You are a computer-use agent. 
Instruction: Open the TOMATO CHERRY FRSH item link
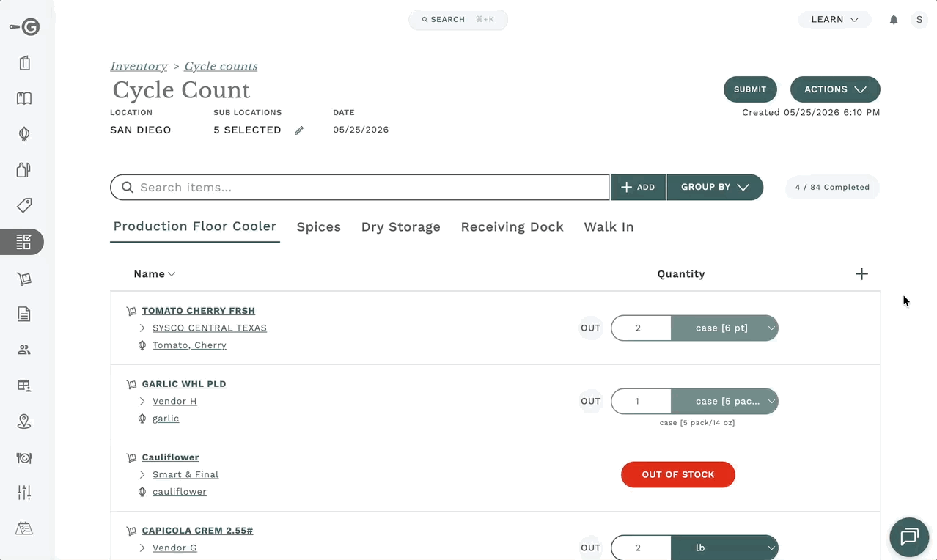[x=199, y=311]
